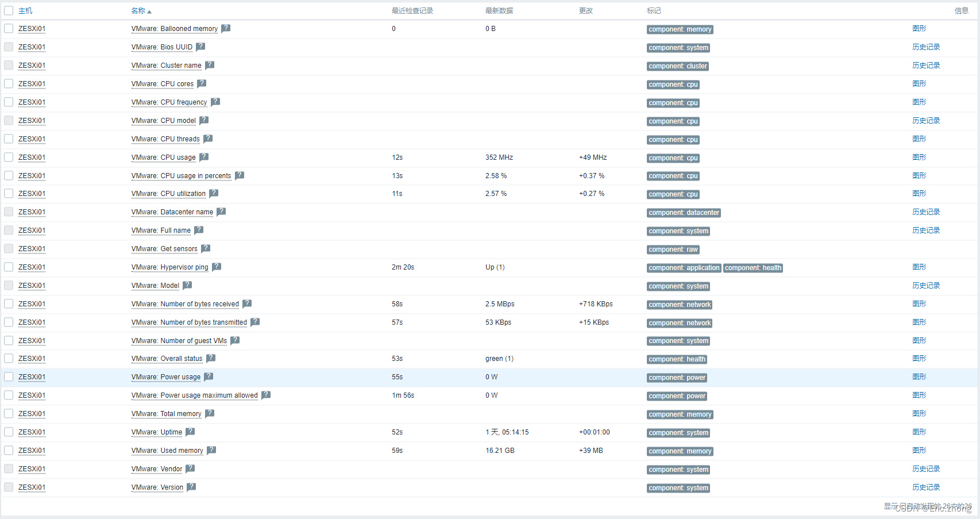Click the help icon right after the 'VMware: Power usage' name

point(209,376)
